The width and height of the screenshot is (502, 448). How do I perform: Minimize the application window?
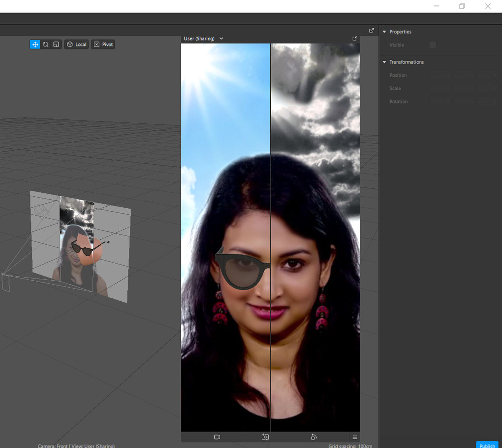tap(437, 6)
